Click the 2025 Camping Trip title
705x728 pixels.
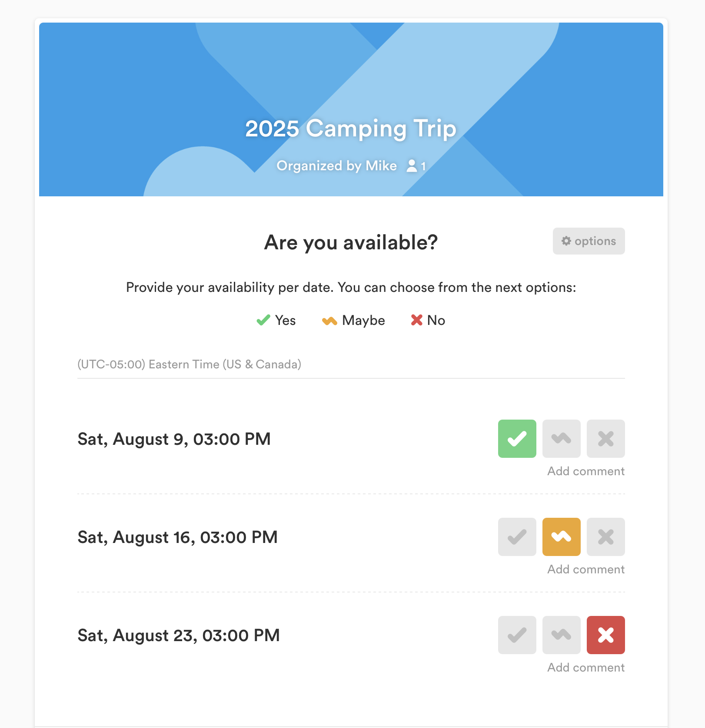tap(351, 128)
